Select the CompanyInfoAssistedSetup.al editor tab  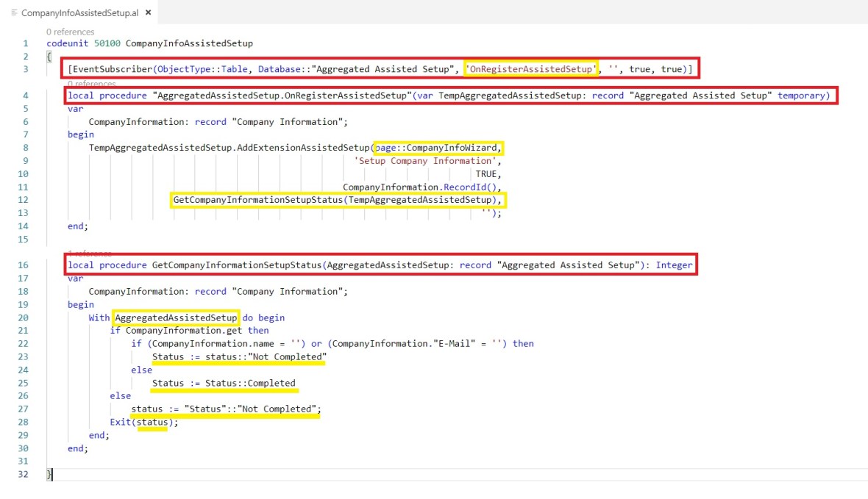click(79, 13)
